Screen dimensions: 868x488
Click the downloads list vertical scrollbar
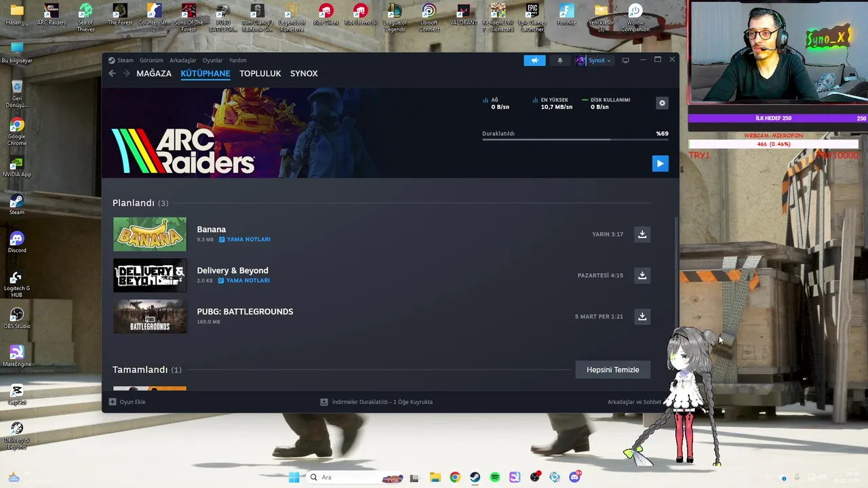click(676, 271)
